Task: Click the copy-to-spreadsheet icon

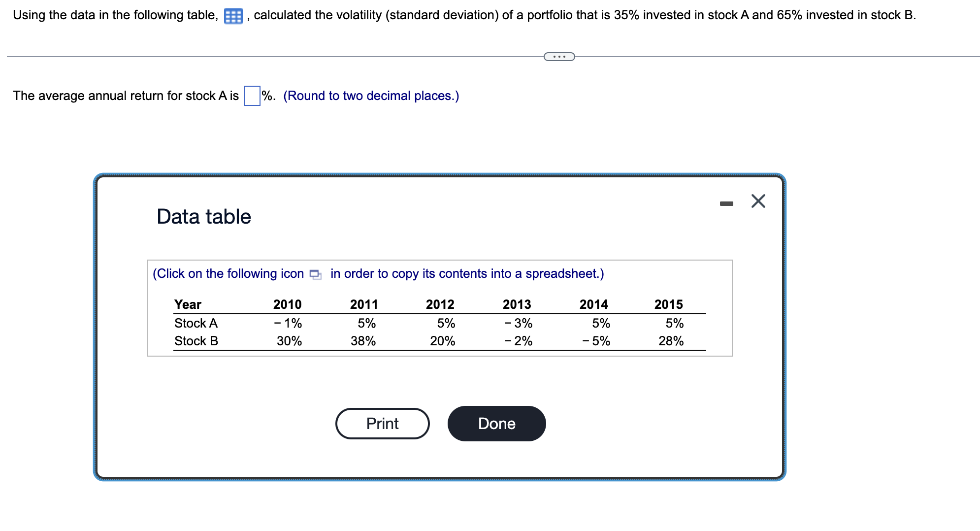Action: [315, 273]
